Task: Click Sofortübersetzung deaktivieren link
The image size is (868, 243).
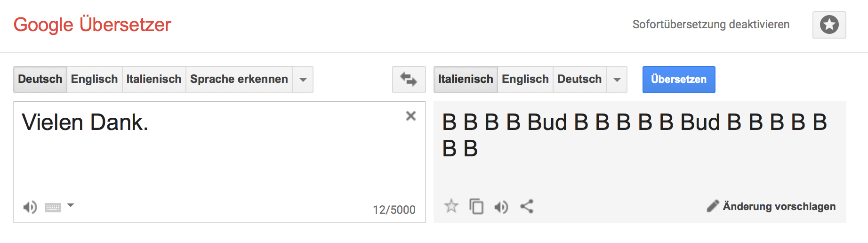Action: pyautogui.click(x=711, y=24)
